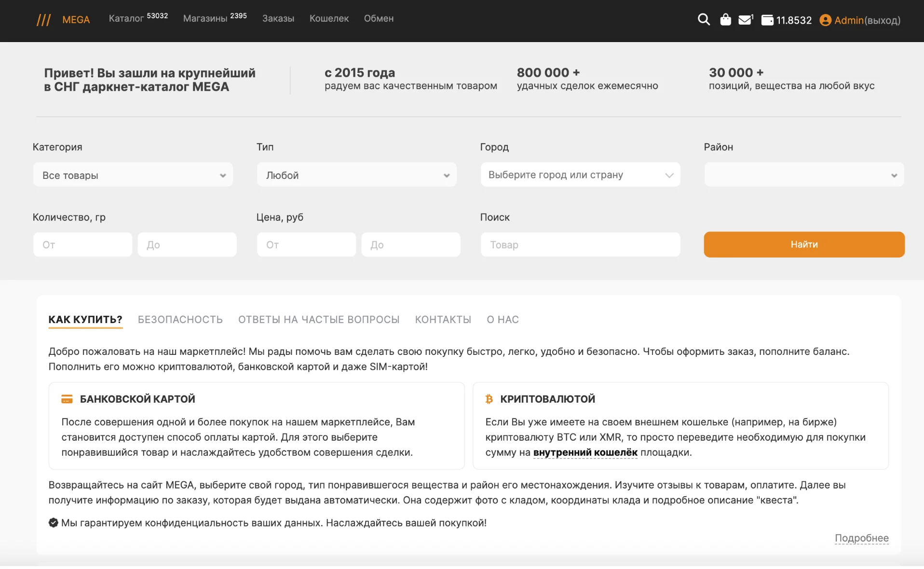Click the Bitcoin icon beside КРИПТОВАЛЮТОЙ
The height and width of the screenshot is (569, 924).
[x=489, y=399]
